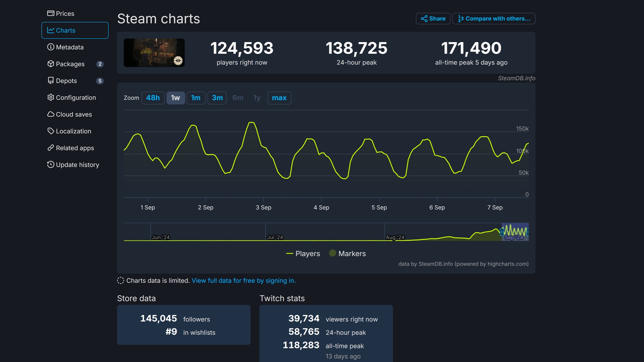The height and width of the screenshot is (362, 644).
Task: Open Cloud saves via the cloud icon
Action: click(51, 114)
